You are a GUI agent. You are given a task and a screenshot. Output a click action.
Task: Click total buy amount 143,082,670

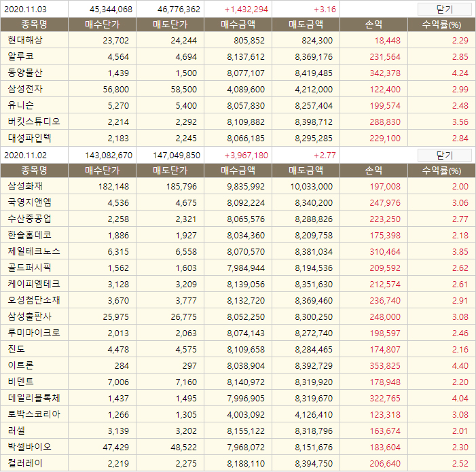(109, 156)
